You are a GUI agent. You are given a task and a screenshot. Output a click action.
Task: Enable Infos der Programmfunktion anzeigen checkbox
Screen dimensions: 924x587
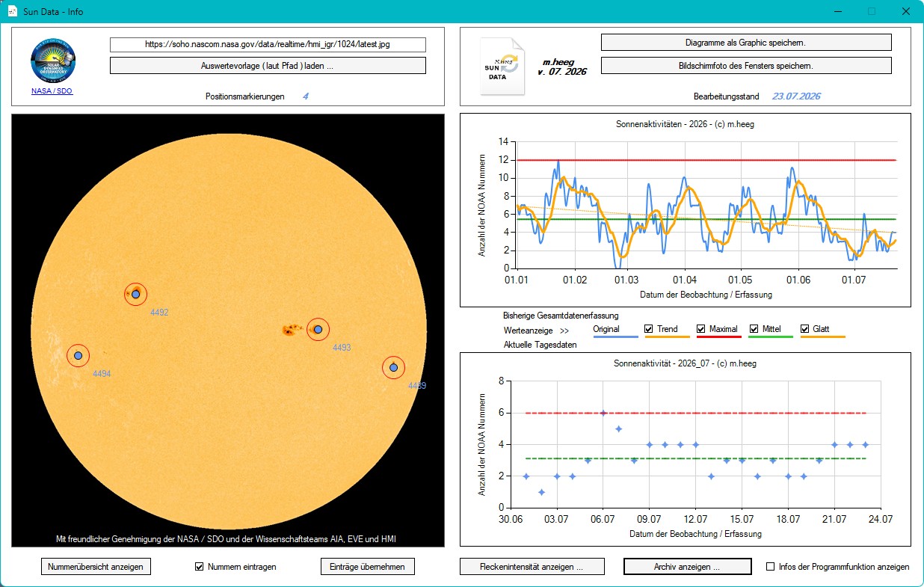771,567
